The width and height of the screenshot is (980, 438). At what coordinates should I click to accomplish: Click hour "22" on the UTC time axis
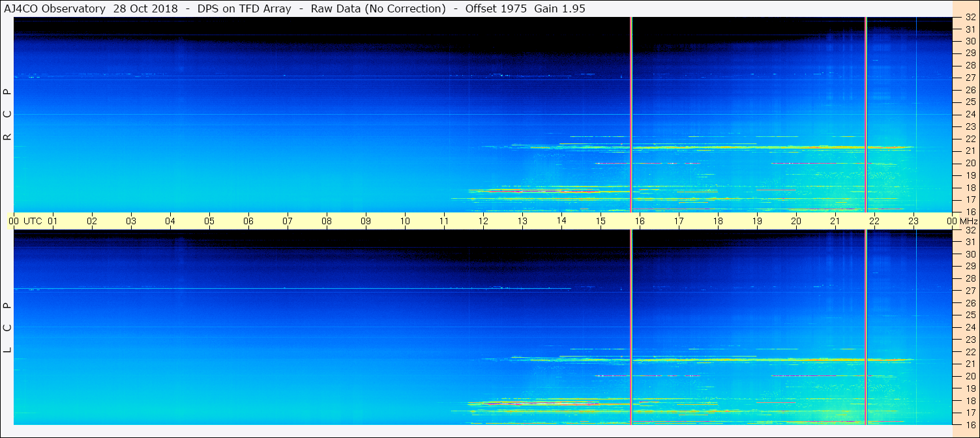(x=874, y=221)
